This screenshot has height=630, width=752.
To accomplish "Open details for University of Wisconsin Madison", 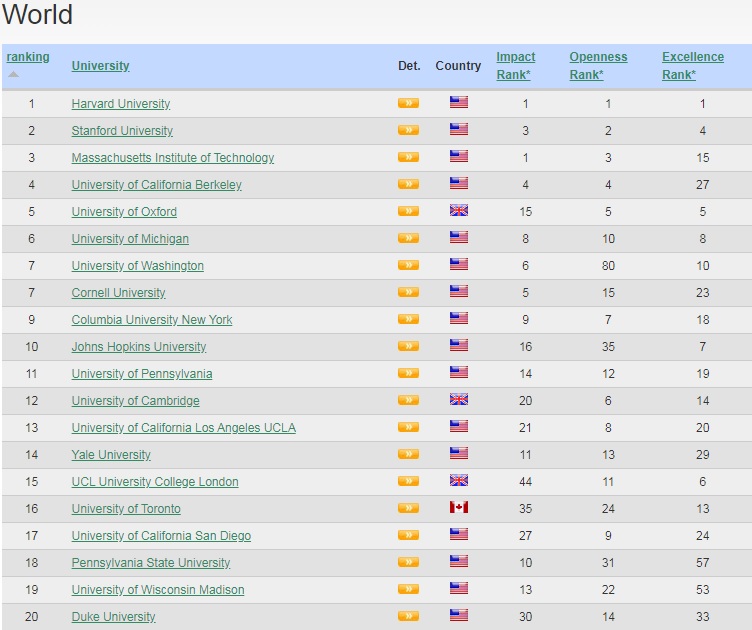I will pos(408,589).
